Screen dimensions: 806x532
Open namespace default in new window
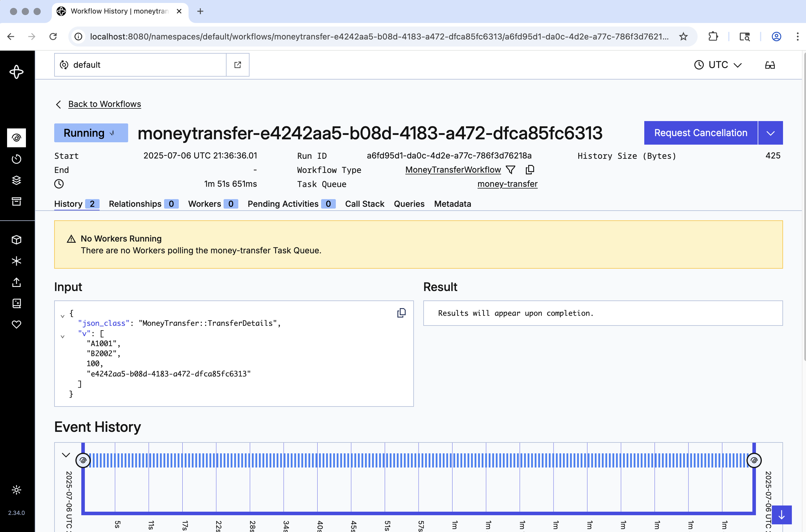237,65
